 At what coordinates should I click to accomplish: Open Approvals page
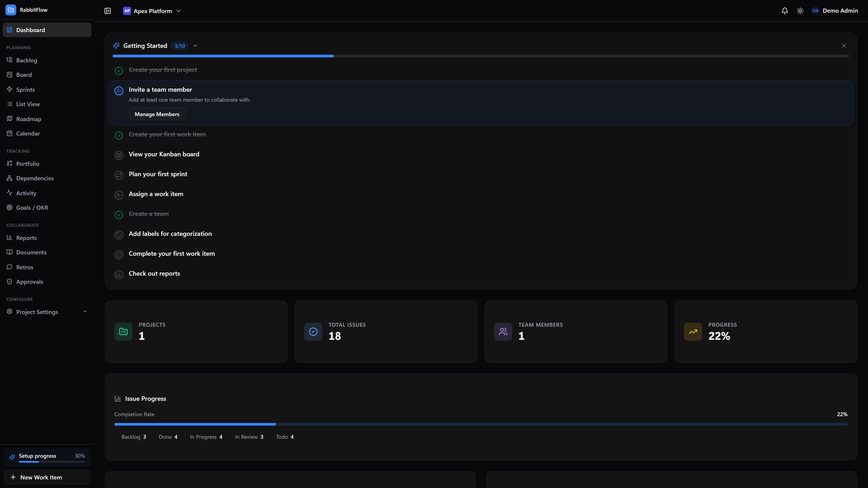[47, 282]
